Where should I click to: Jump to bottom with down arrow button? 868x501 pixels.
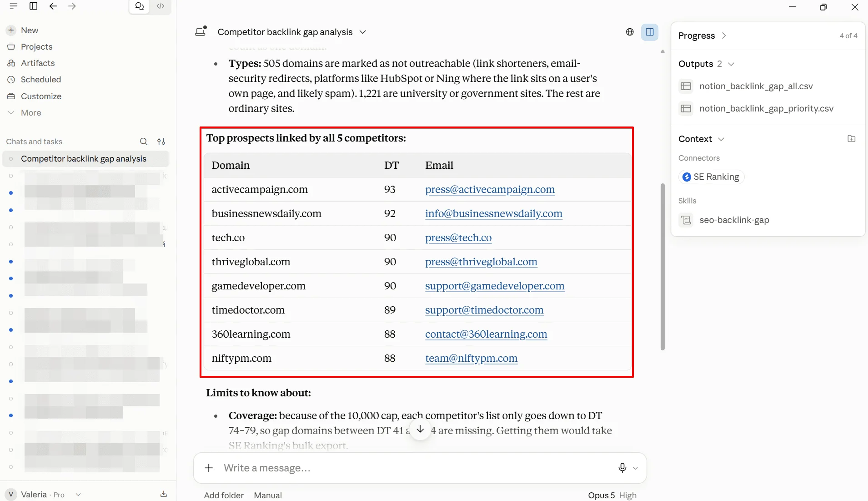click(x=420, y=429)
